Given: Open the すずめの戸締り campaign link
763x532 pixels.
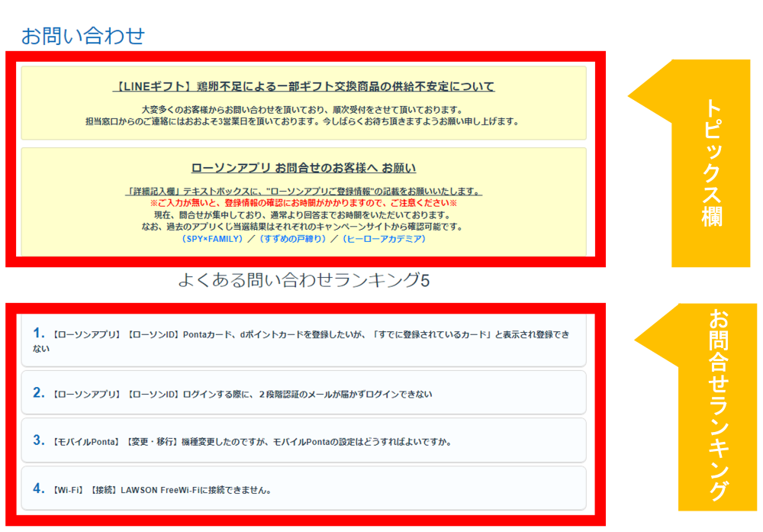Looking at the screenshot, I should tap(292, 239).
